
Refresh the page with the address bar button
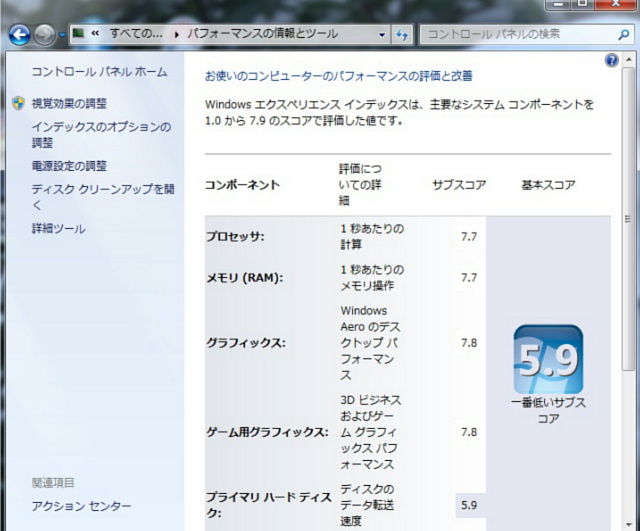tap(402, 35)
